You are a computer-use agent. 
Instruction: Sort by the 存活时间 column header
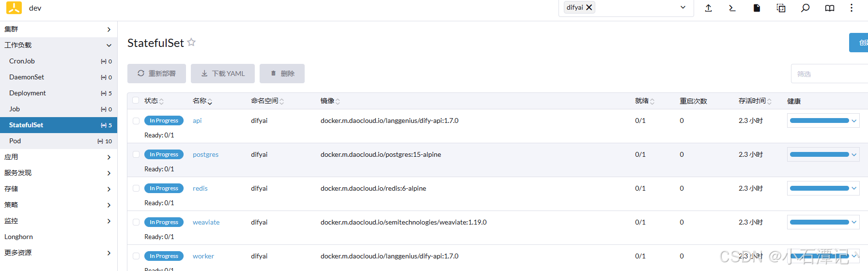(x=755, y=101)
